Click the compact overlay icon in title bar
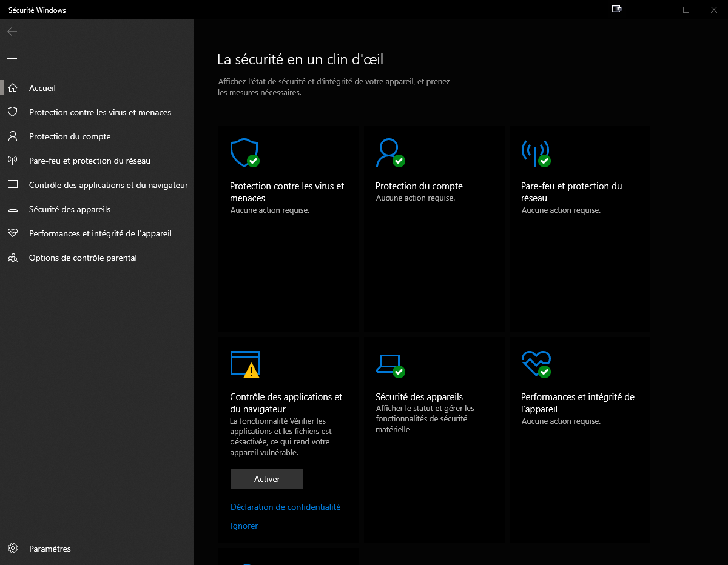The height and width of the screenshot is (565, 728). tap(617, 9)
